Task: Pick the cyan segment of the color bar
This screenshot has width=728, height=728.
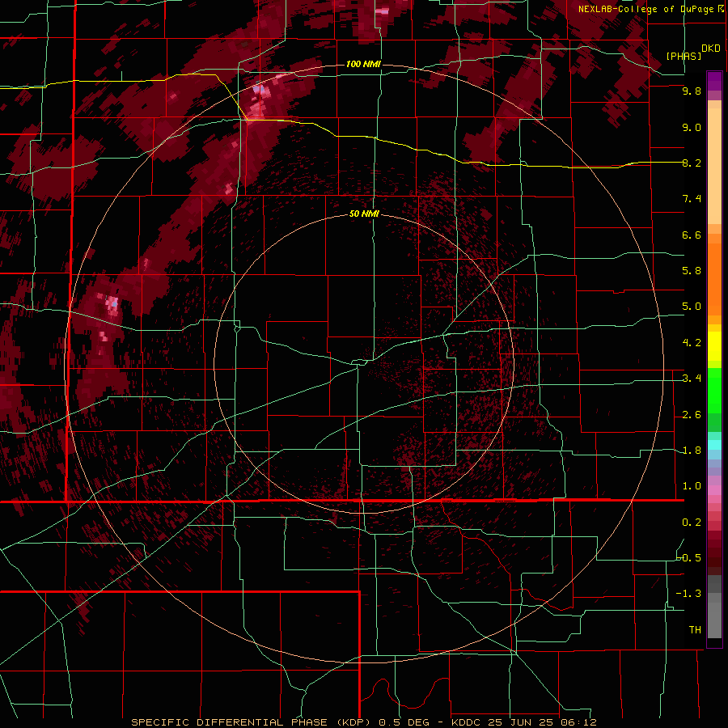Action: 714,445
